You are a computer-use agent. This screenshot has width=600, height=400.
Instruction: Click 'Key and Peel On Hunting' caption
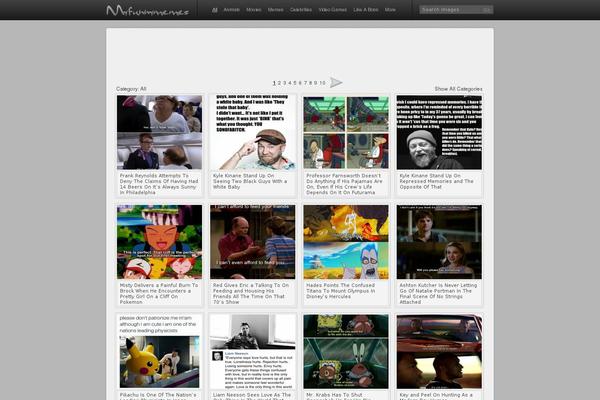coord(436,396)
